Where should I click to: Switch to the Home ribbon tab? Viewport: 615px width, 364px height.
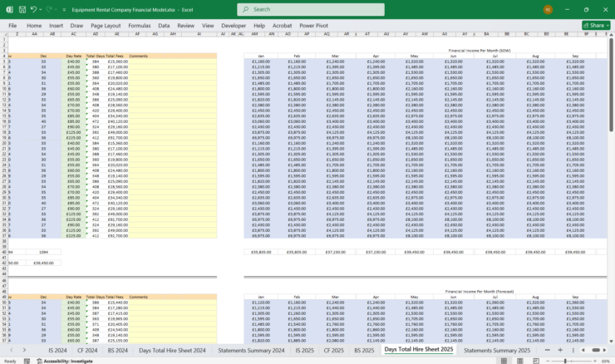pyautogui.click(x=34, y=26)
